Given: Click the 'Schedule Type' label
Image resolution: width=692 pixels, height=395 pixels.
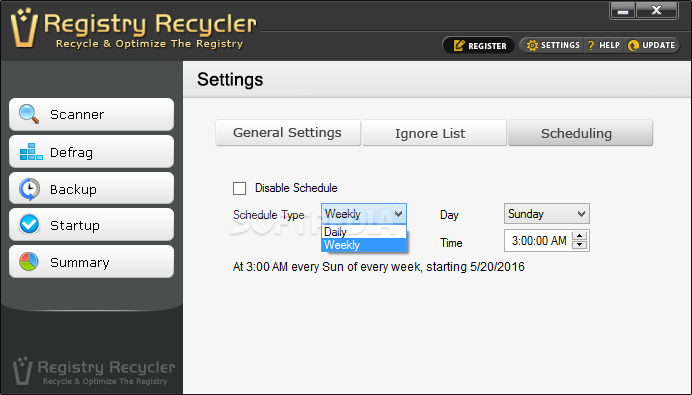Looking at the screenshot, I should tap(268, 215).
